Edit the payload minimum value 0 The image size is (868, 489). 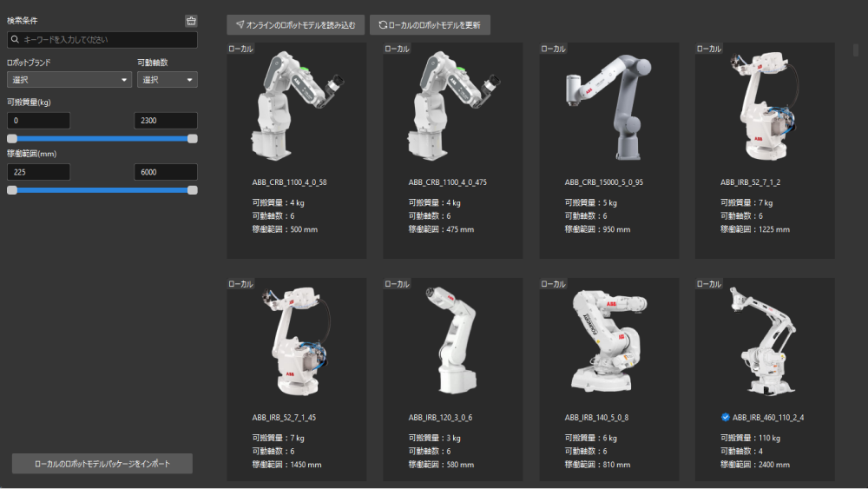39,120
